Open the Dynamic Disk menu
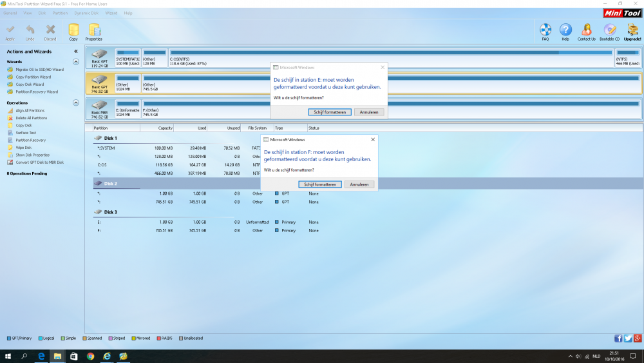This screenshot has width=644, height=363. click(86, 13)
